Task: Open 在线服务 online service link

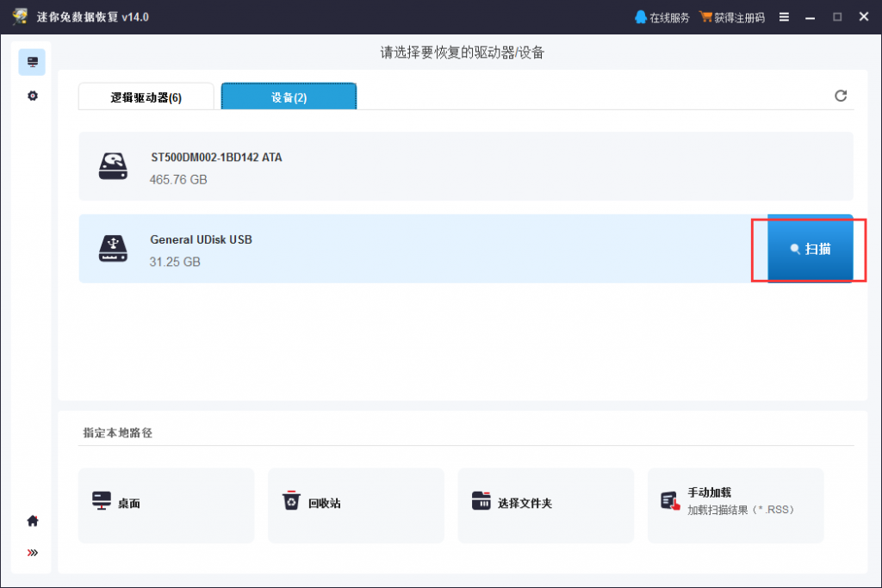Action: [x=662, y=17]
